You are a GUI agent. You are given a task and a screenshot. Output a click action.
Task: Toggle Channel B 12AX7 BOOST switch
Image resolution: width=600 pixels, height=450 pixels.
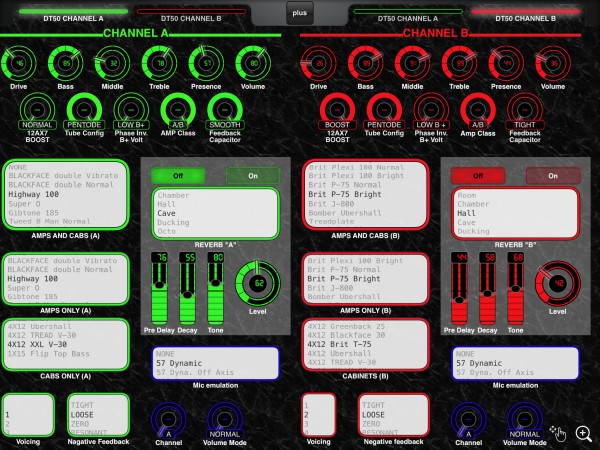[337, 112]
